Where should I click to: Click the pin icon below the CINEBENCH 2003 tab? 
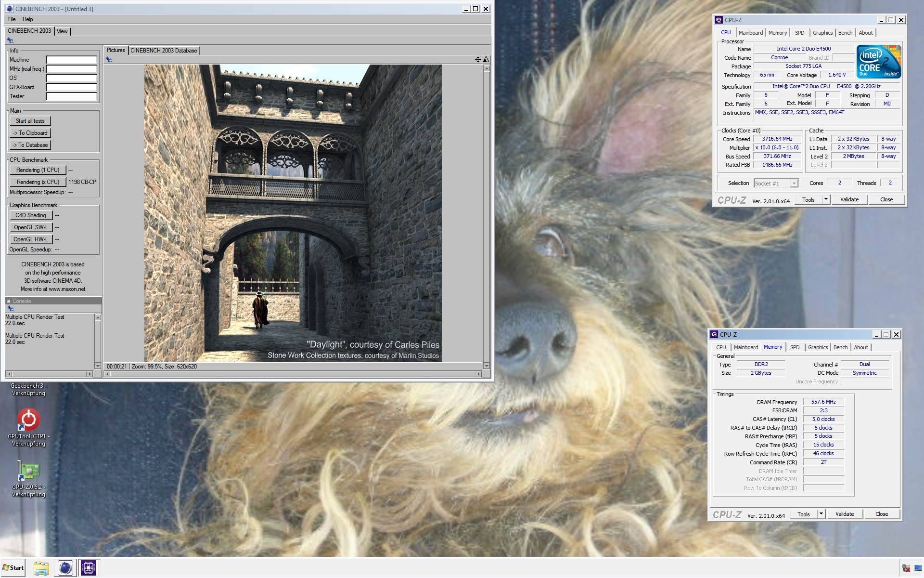coord(10,40)
